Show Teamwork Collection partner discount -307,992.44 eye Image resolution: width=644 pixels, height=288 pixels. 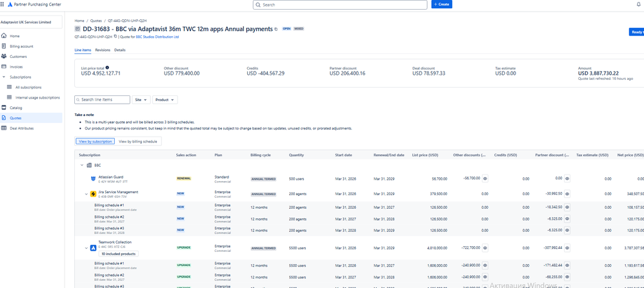[567, 248]
